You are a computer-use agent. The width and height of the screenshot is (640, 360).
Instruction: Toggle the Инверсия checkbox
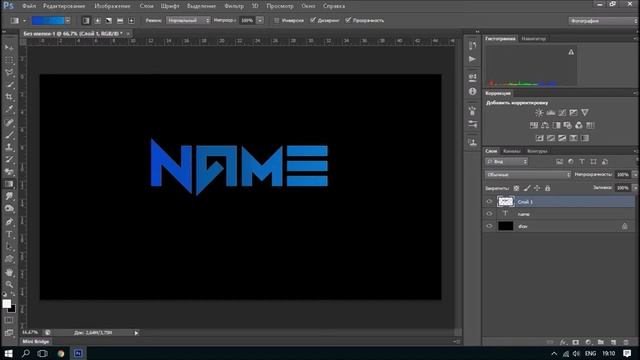click(x=277, y=20)
